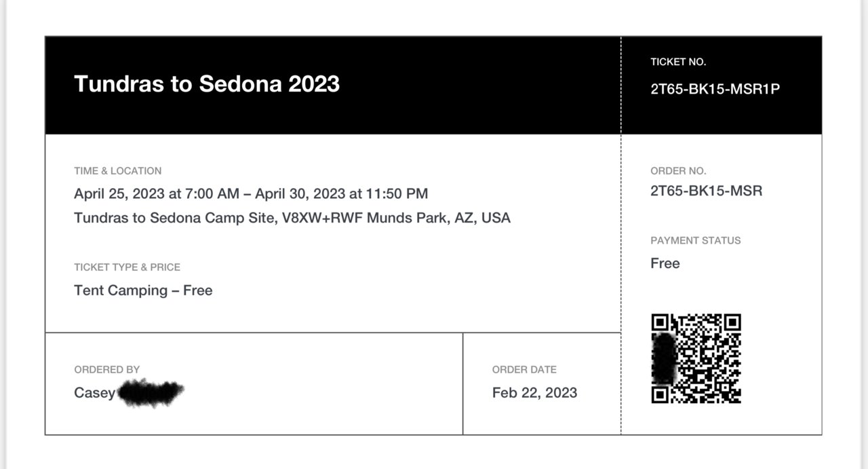Click the April 25, 2023 date line

click(251, 193)
